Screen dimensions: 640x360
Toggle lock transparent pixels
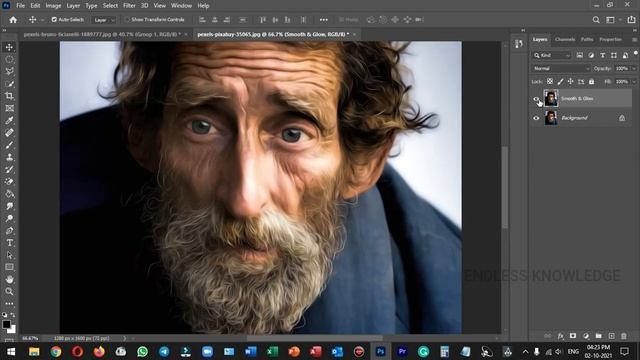[x=550, y=82]
